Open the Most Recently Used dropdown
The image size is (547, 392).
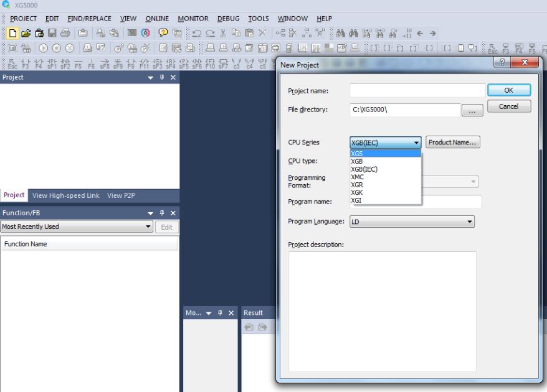coord(77,226)
